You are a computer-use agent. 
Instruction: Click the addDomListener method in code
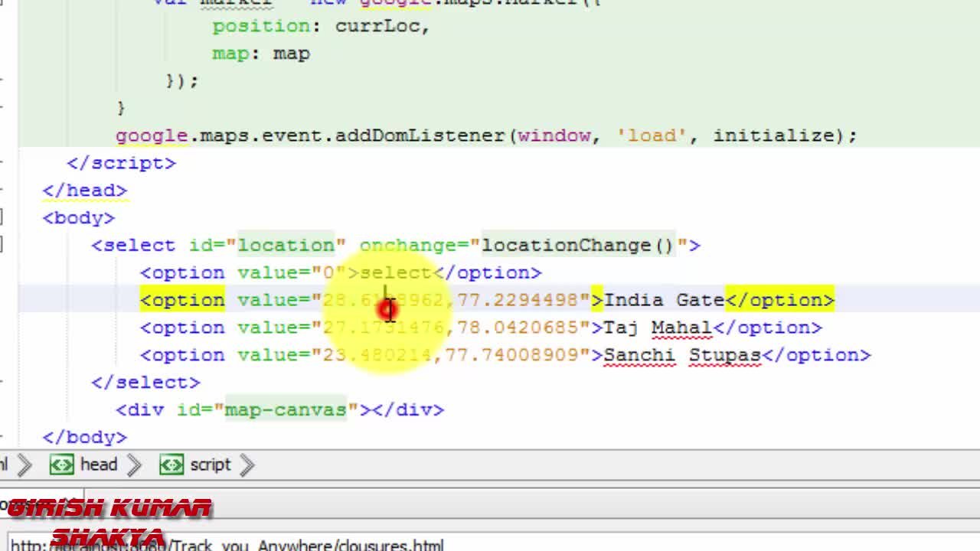tap(420, 135)
